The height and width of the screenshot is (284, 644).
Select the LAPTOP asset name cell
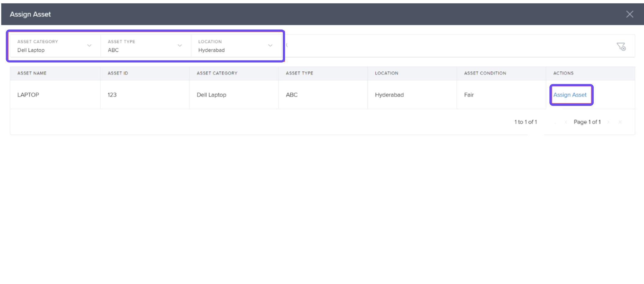pyautogui.click(x=28, y=95)
